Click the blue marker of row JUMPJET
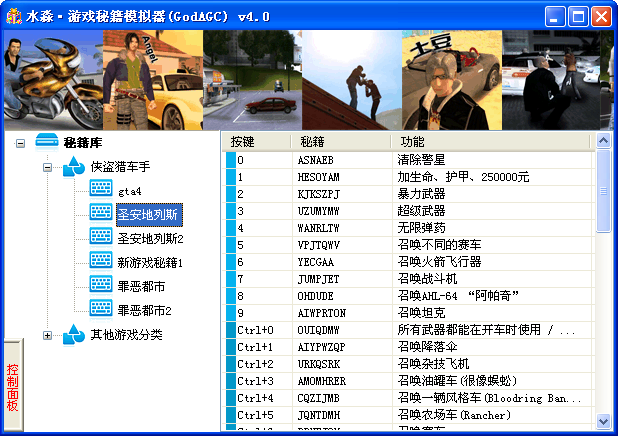618x436 pixels. [231, 279]
